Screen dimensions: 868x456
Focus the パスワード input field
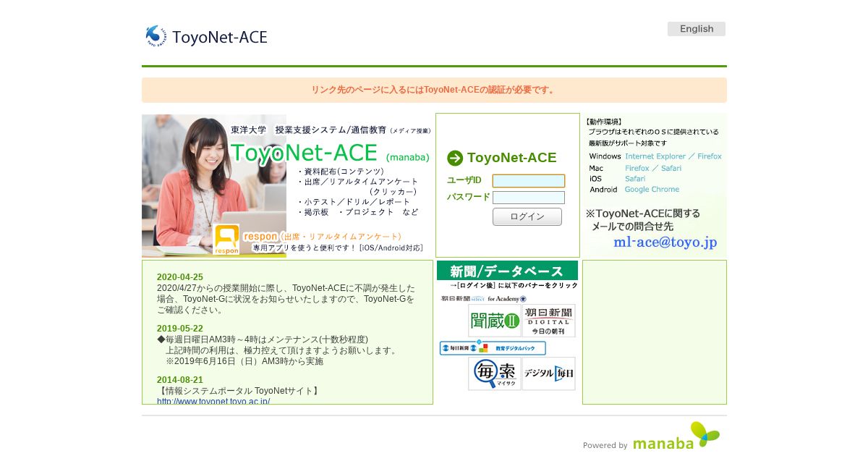point(529,198)
